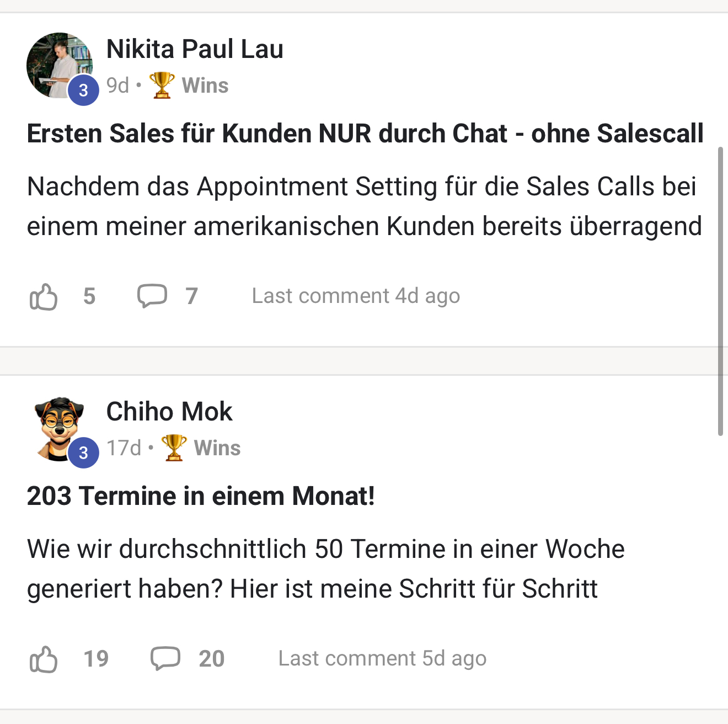The image size is (728, 724).
Task: Open Chiho Mok's profile name
Action: (169, 412)
